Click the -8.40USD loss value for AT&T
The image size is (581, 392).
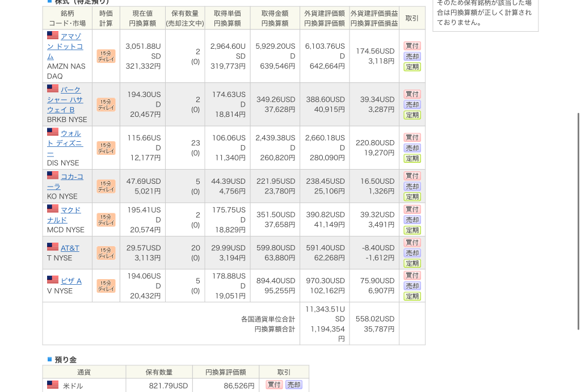(x=378, y=248)
